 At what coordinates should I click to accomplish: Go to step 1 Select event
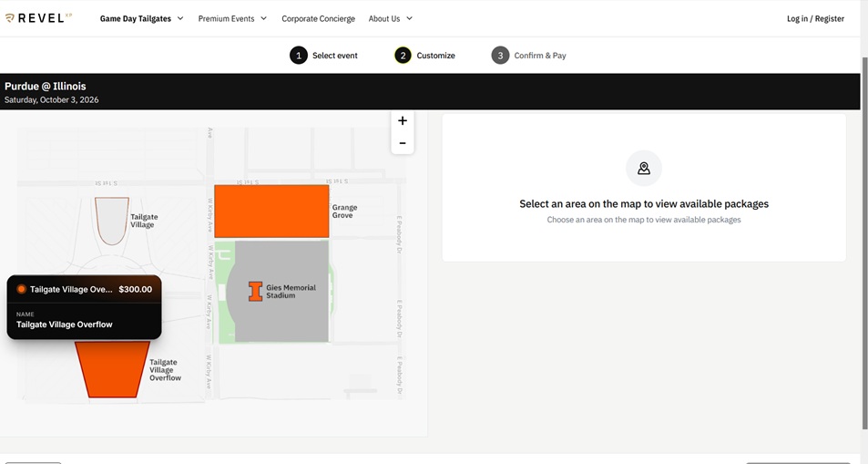pyautogui.click(x=324, y=56)
